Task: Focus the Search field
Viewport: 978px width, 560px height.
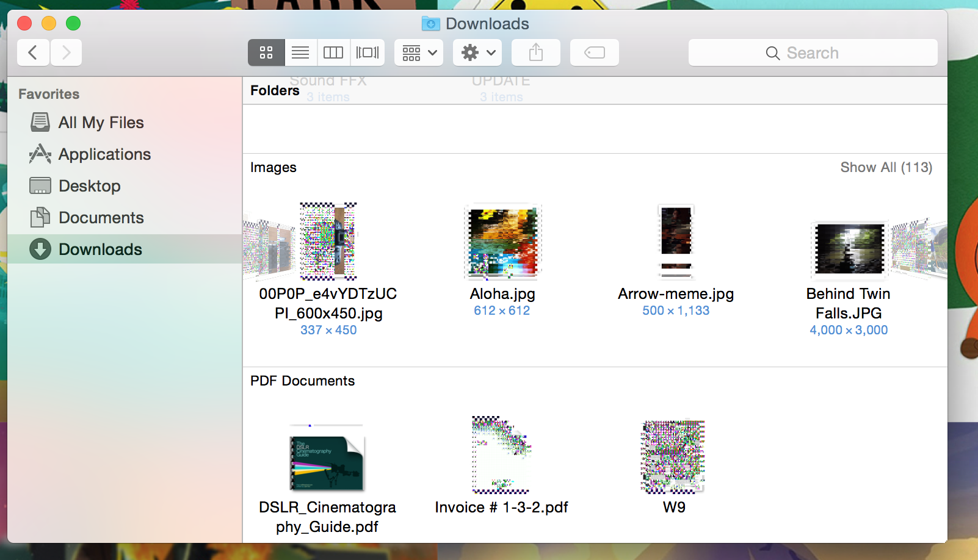Action: click(x=813, y=52)
